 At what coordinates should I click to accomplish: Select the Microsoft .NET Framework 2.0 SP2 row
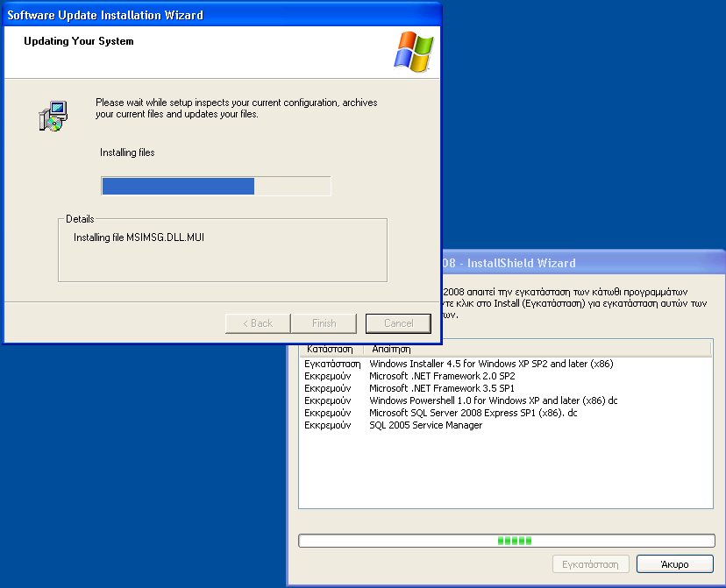tap(506, 376)
